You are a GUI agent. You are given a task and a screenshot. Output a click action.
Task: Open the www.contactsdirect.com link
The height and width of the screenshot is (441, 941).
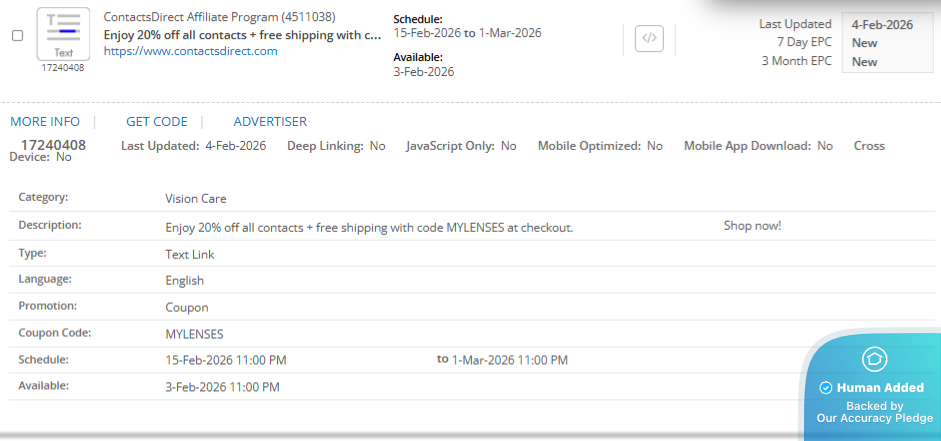pyautogui.click(x=190, y=51)
